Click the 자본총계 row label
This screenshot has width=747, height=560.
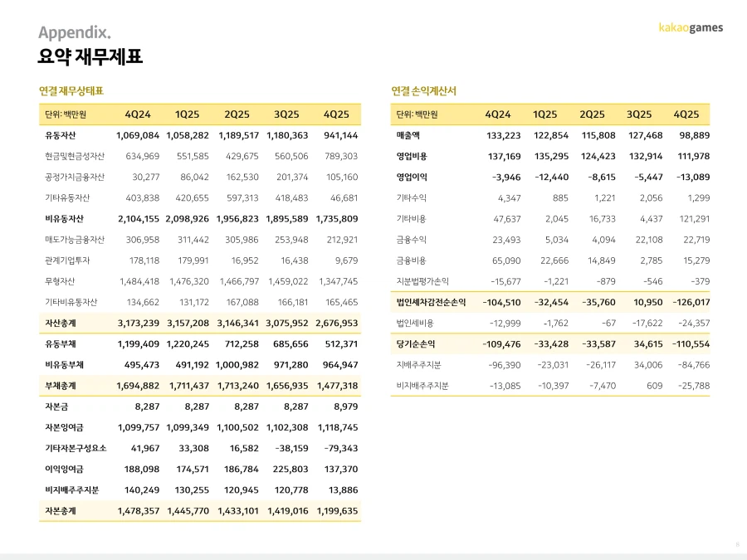[x=61, y=511]
